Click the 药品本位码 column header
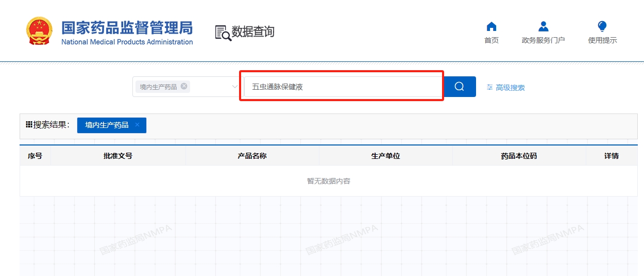The image size is (644, 276). click(519, 156)
